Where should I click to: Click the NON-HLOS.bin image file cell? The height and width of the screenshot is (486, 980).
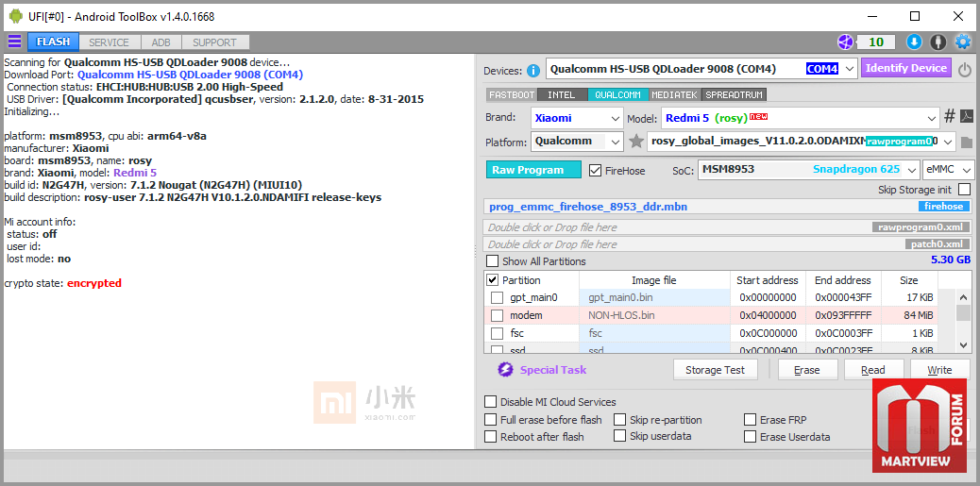(654, 315)
